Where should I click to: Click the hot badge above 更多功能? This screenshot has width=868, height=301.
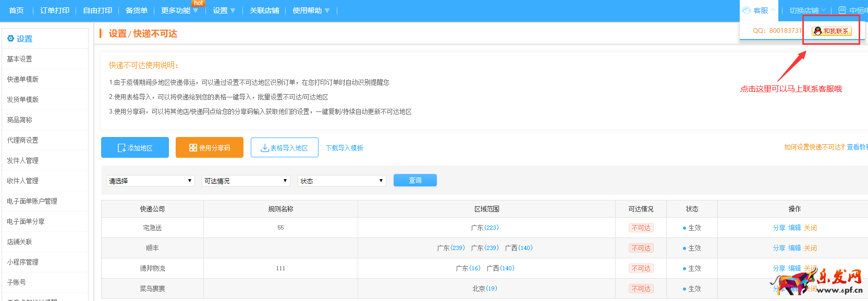pos(198,3)
